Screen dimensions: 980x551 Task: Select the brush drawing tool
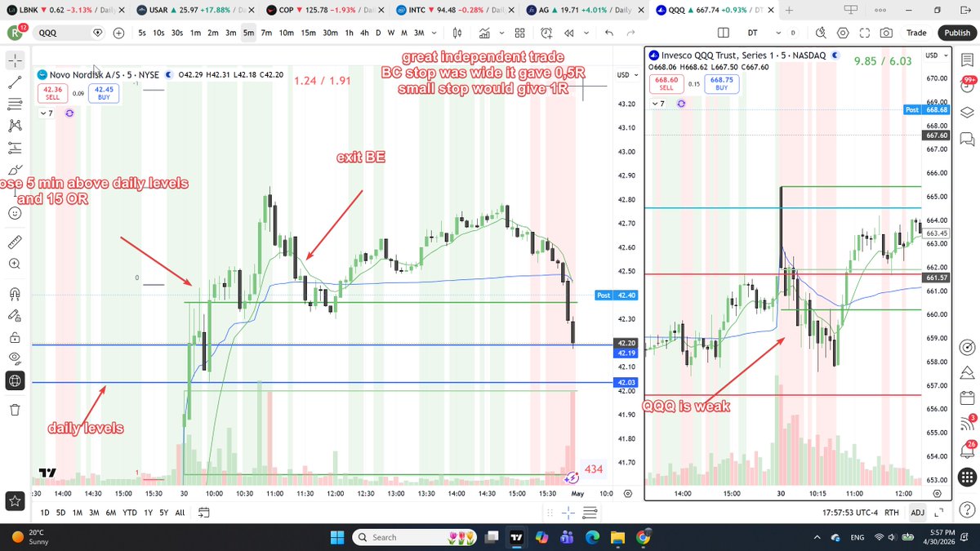15,169
